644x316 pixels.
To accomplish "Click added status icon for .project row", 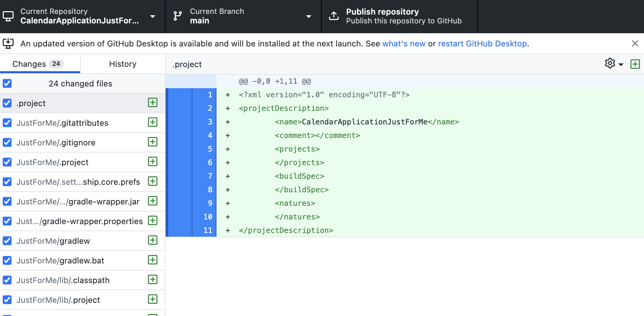I will [x=153, y=102].
